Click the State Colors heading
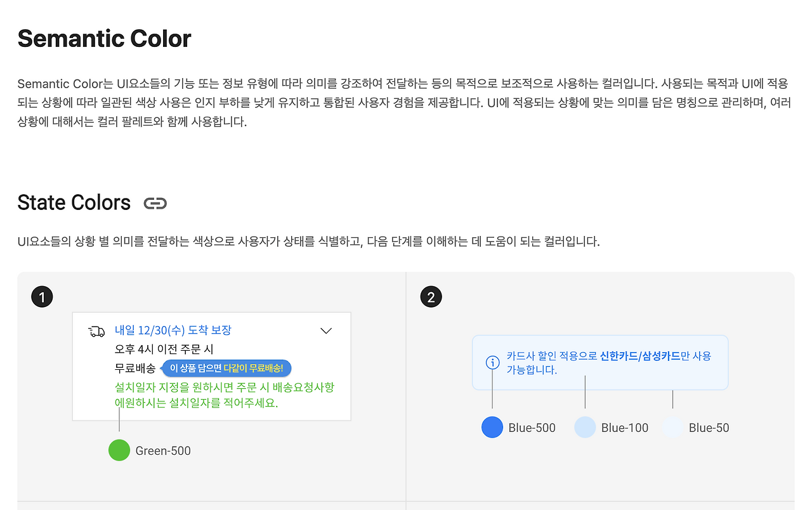The width and height of the screenshot is (812, 510). pos(74,203)
